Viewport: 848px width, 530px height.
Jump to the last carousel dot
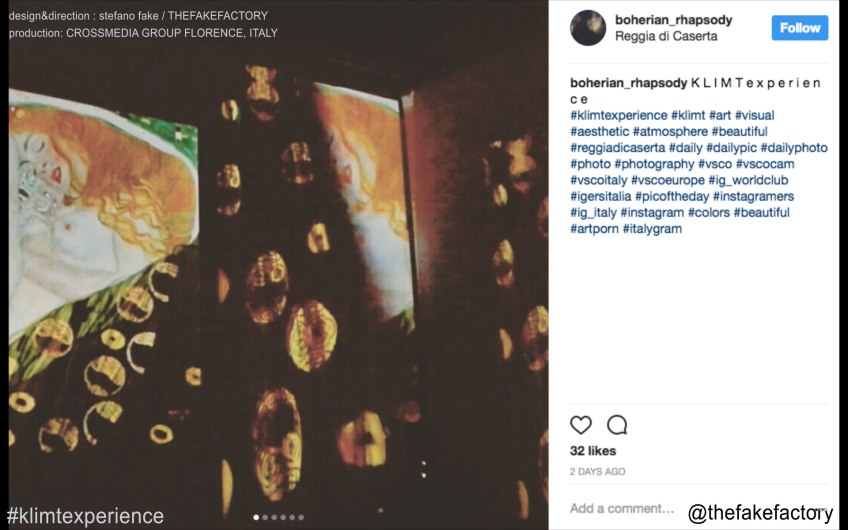click(x=301, y=518)
